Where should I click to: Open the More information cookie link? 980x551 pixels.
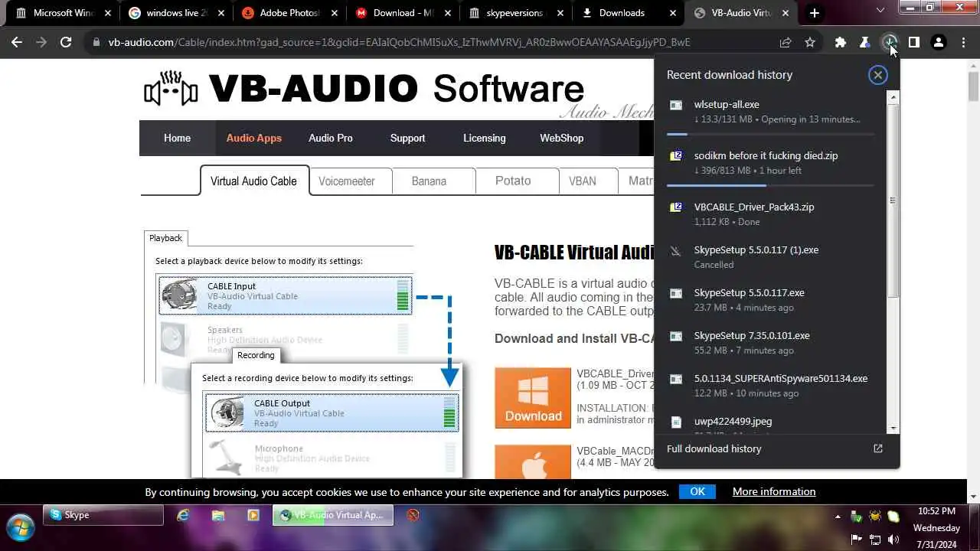[x=774, y=491]
